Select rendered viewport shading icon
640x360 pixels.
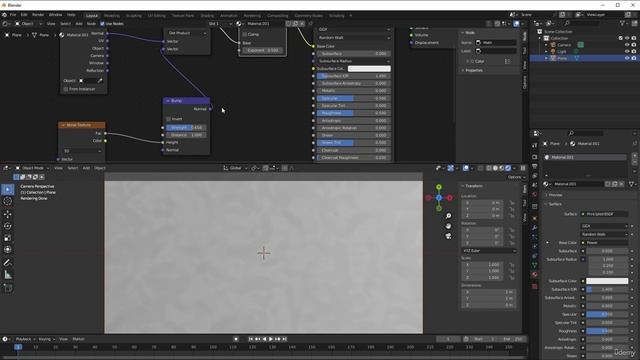pos(508,168)
